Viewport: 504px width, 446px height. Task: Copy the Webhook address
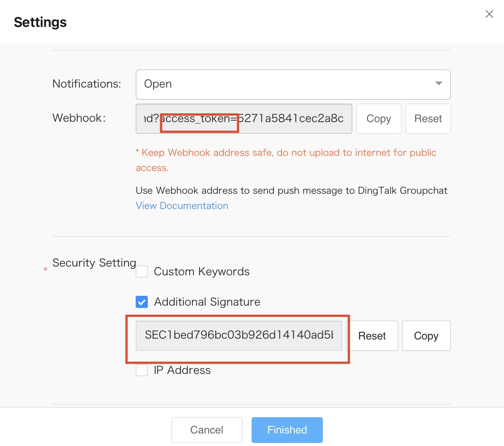coord(379,119)
